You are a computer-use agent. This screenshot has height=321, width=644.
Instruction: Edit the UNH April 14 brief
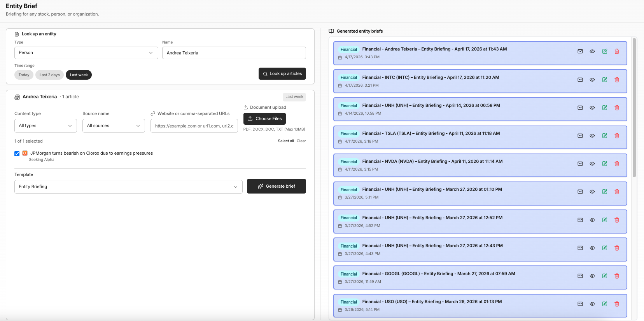(x=605, y=108)
